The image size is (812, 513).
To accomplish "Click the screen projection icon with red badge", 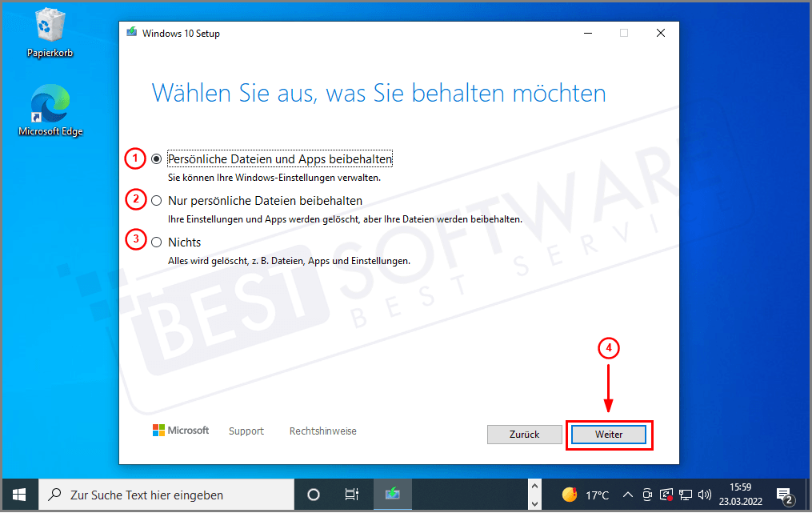I will pos(666,495).
